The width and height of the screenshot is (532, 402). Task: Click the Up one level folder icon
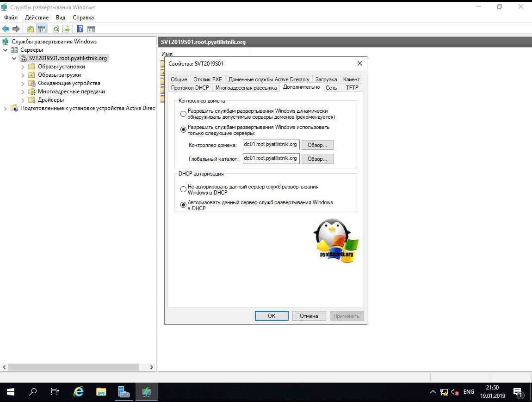coord(31,29)
